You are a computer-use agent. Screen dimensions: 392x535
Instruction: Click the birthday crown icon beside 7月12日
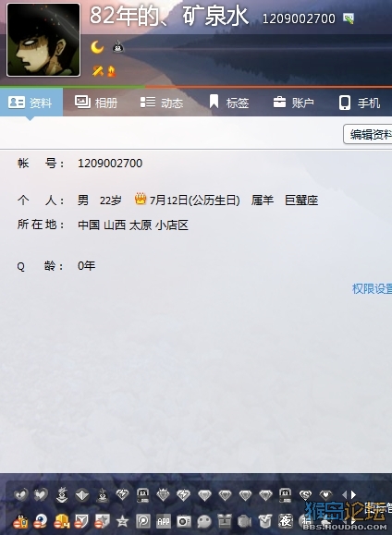point(141,199)
